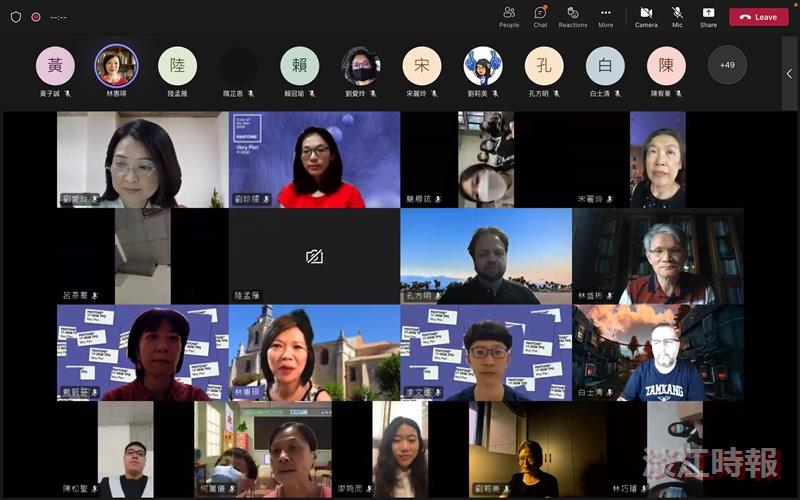Image resolution: width=800 pixels, height=500 pixels.
Task: Click the 陳 participant avatar
Action: click(x=666, y=65)
